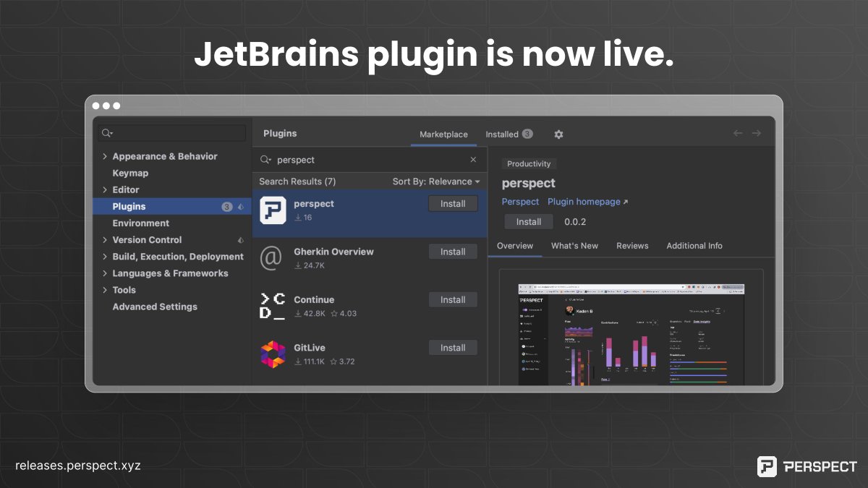Install the perspect plugin from list
This screenshot has height=488, width=868.
pyautogui.click(x=453, y=204)
